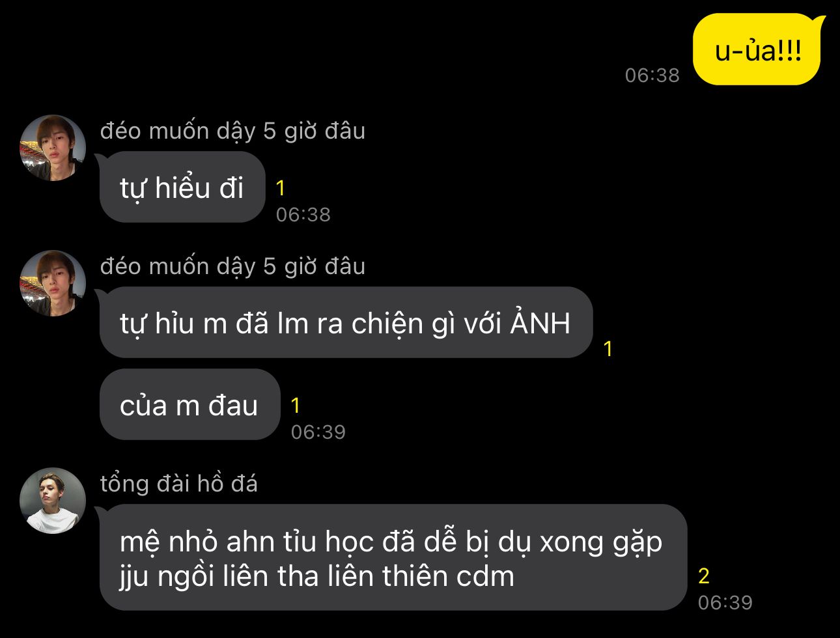Tap the 06:38 timestamp beside yellow bubble
Screen dimensions: 840x638
pyautogui.click(x=652, y=76)
